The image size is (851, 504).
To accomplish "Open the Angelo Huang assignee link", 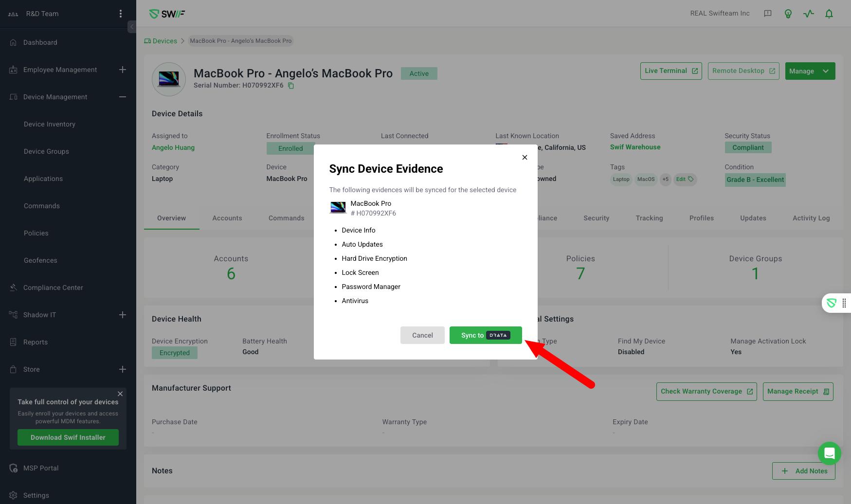I will click(173, 147).
